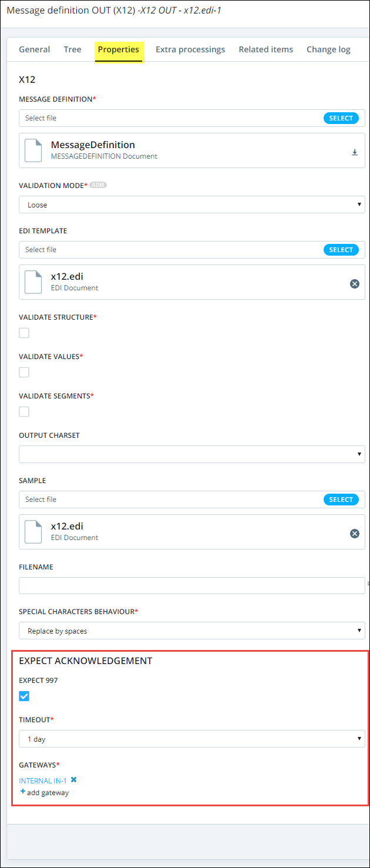Image resolution: width=370 pixels, height=868 pixels.
Task: Remove the INTERNAL IN-1 gateway
Action: (74, 780)
